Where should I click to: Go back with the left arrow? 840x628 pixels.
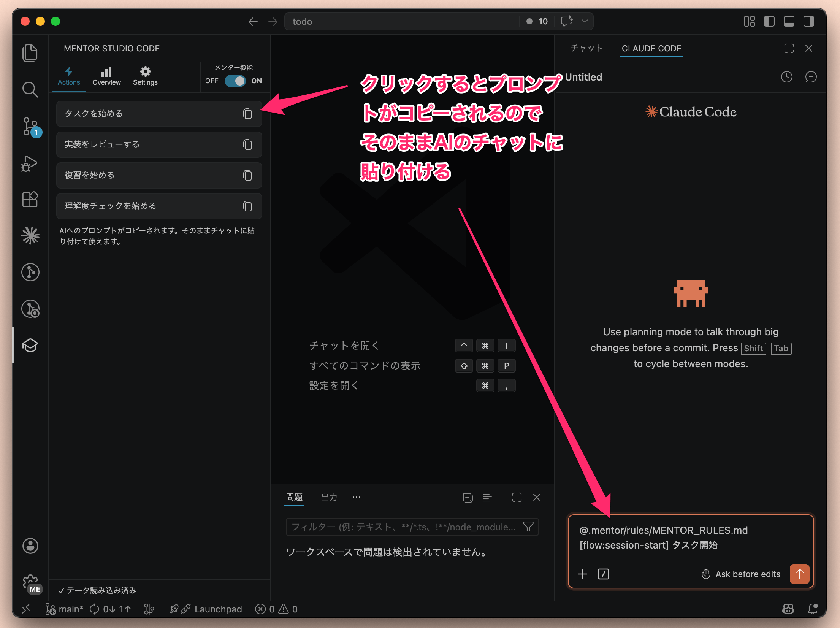point(253,22)
